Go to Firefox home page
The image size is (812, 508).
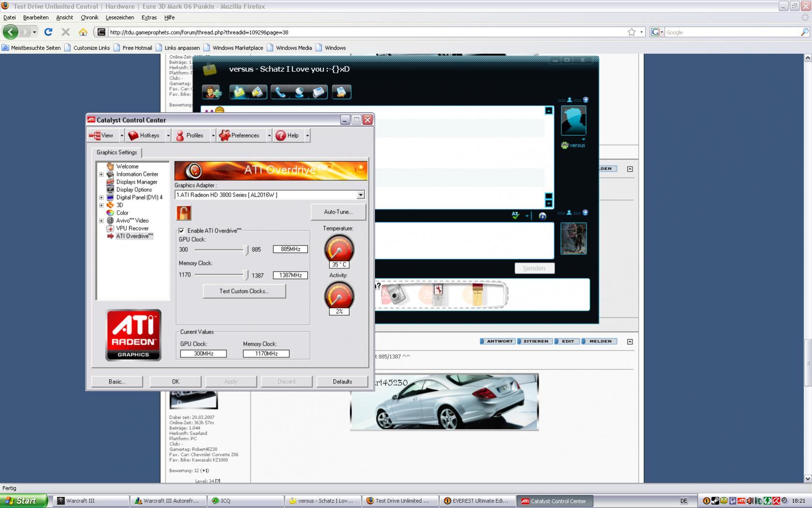point(83,32)
